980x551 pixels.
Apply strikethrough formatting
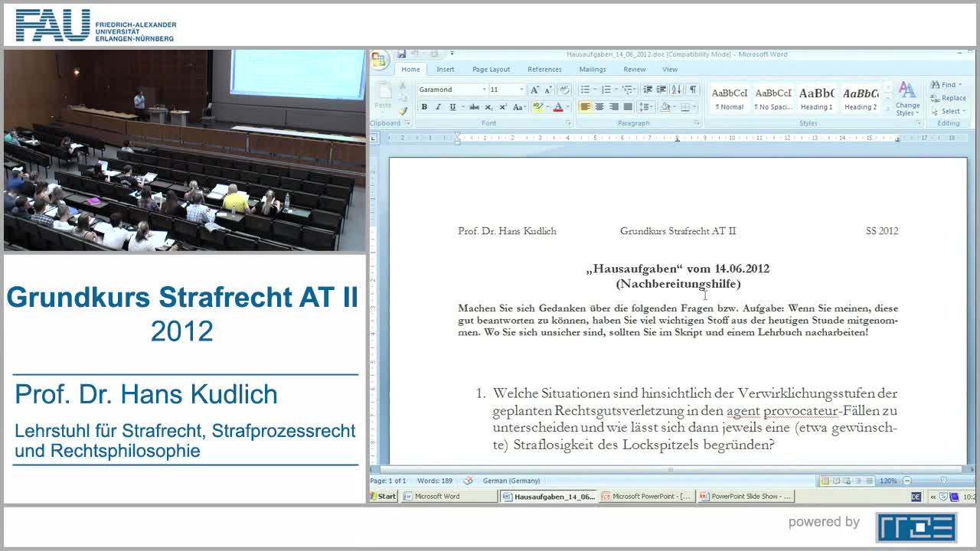[475, 107]
